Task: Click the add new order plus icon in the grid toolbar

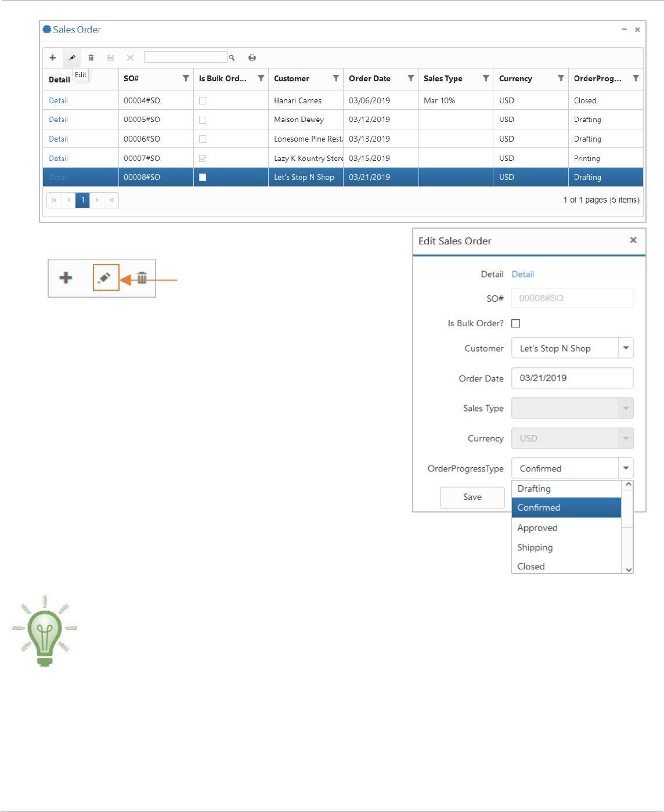Action: (52, 57)
